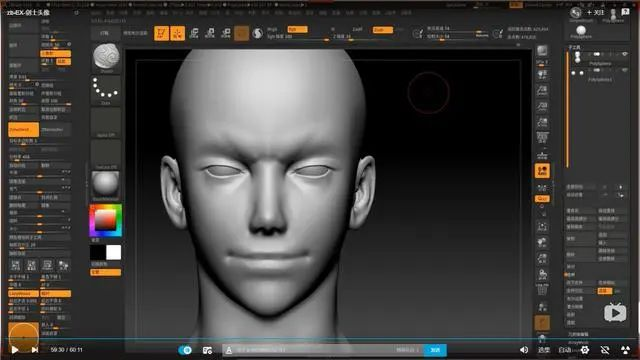
Task: Toggle the blue danmaku switch
Action: (185, 350)
